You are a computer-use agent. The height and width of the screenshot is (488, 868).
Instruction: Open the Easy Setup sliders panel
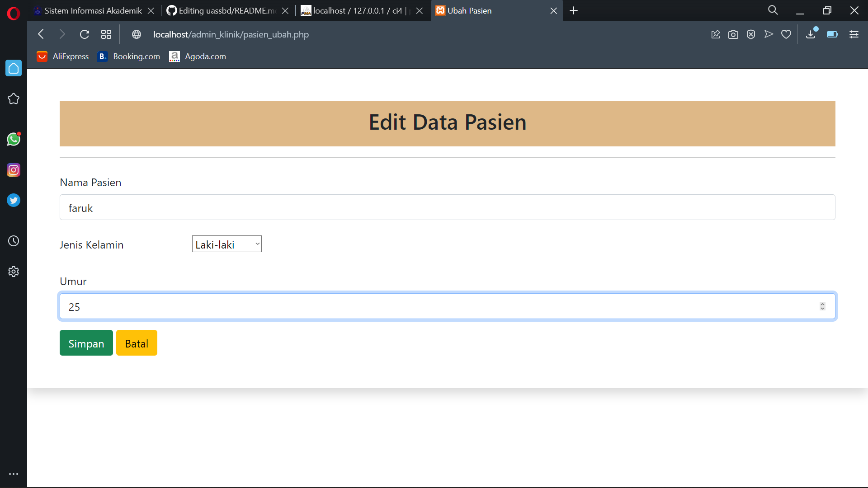pos(854,34)
